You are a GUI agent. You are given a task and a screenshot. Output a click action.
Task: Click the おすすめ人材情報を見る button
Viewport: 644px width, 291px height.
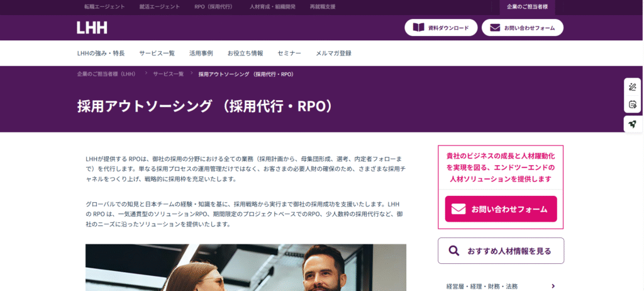pyautogui.click(x=501, y=251)
